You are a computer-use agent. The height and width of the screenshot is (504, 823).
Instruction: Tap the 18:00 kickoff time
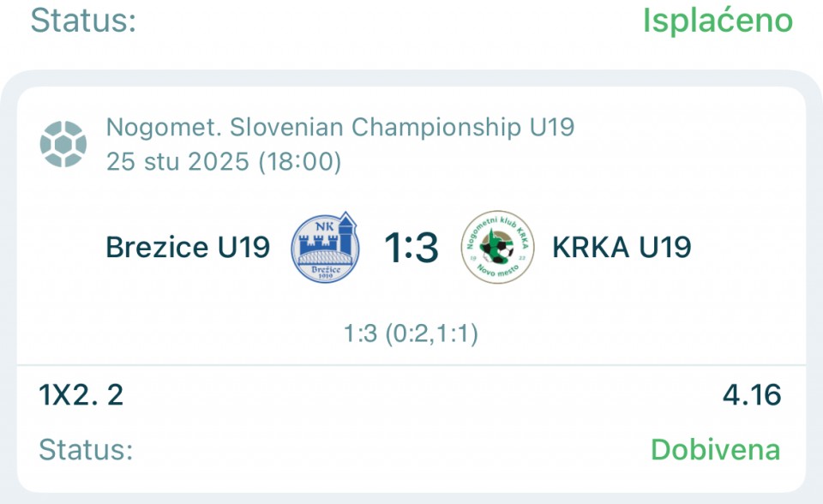point(300,161)
